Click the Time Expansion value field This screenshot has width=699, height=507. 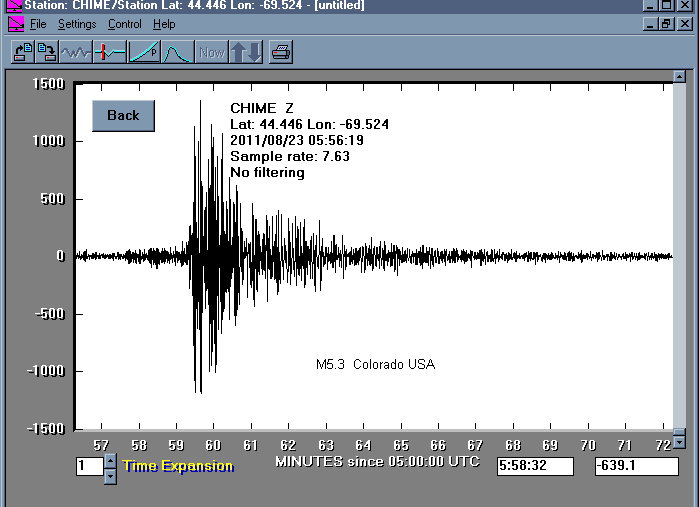tap(88, 466)
